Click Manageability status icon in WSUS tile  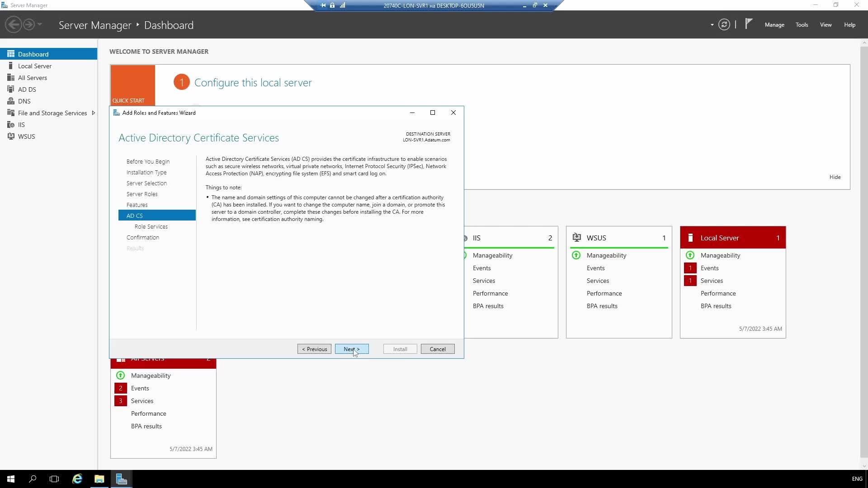pyautogui.click(x=576, y=255)
